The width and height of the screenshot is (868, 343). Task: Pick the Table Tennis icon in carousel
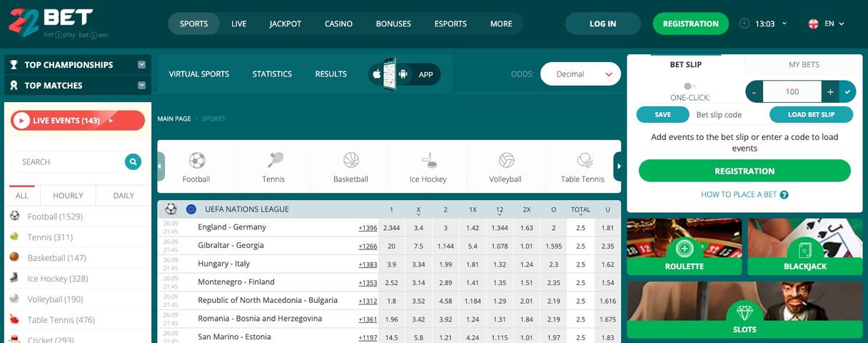[x=584, y=159]
